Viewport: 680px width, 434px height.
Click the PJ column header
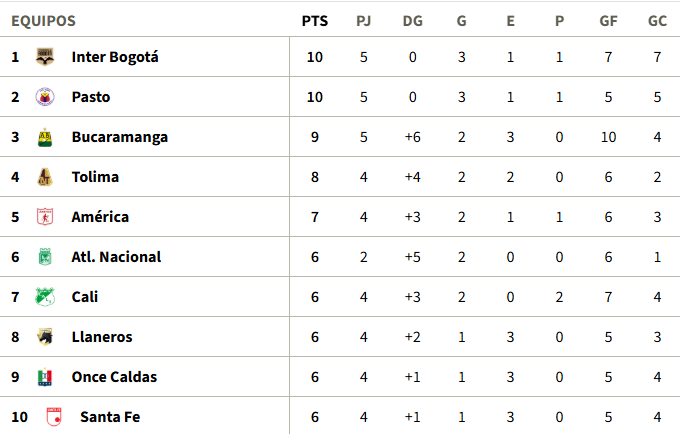pyautogui.click(x=364, y=20)
